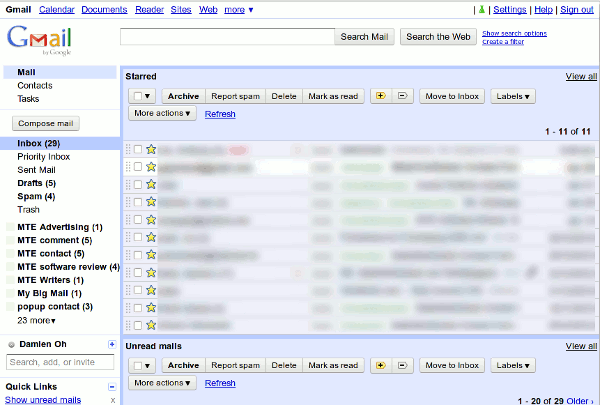The image size is (600, 405).
Task: Collapse Quick Links with the minus icon
Action: pyautogui.click(x=112, y=387)
